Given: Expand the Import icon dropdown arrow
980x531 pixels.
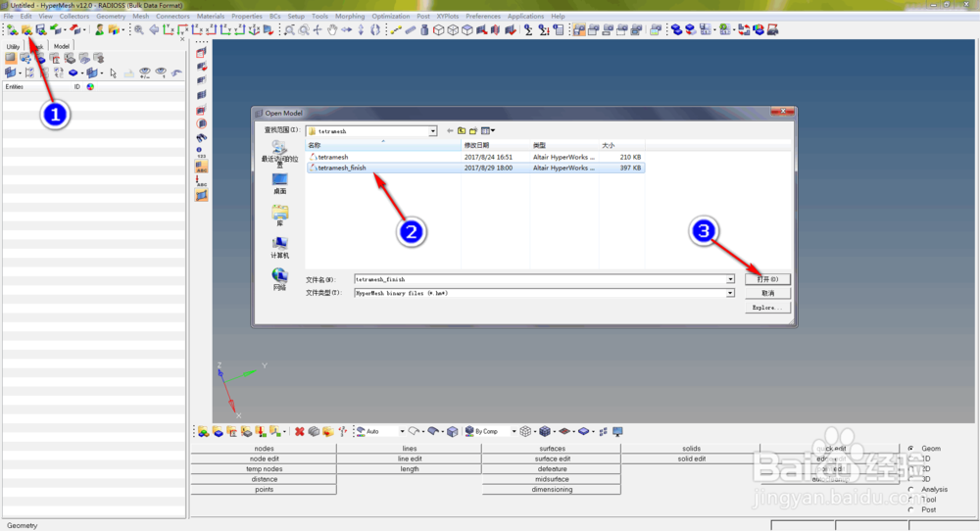Looking at the screenshot, I should 65,29.
